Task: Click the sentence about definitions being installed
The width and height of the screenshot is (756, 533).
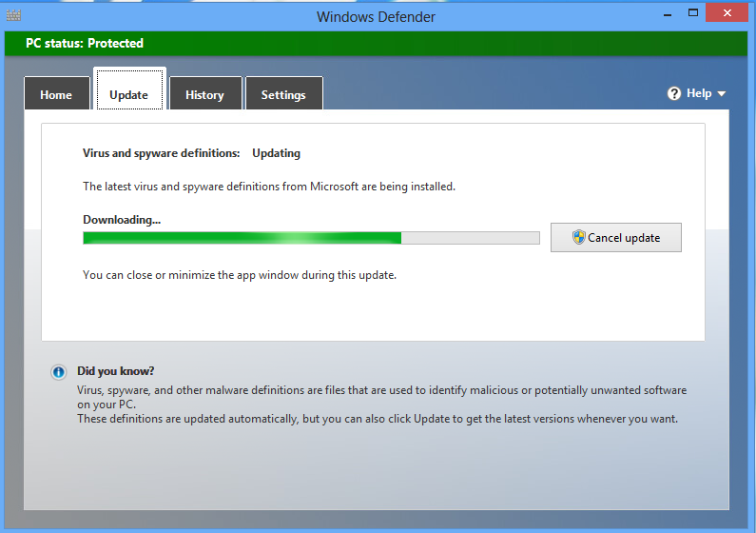Action: (269, 187)
